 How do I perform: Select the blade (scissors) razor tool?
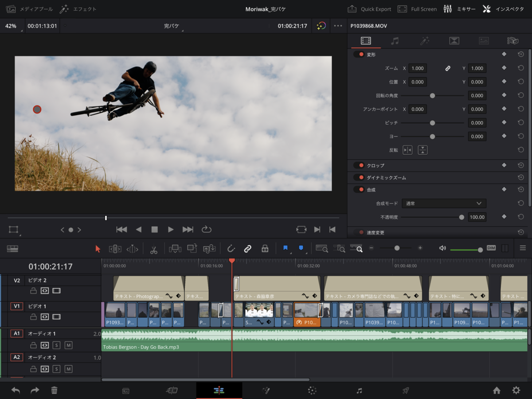[153, 249]
